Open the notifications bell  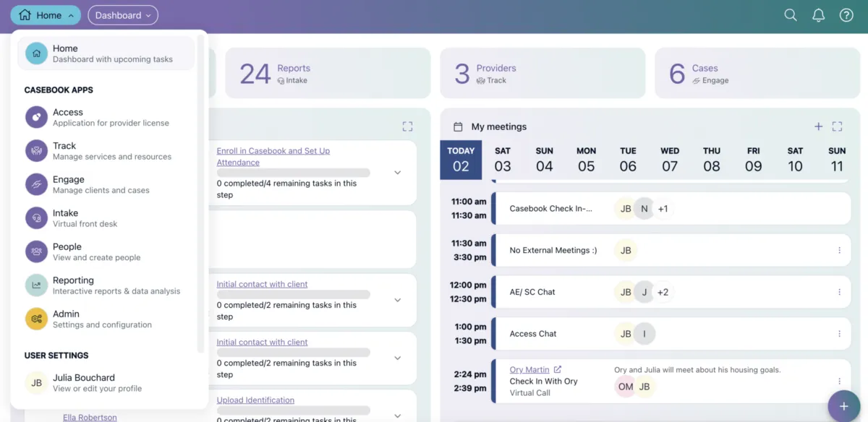[819, 15]
